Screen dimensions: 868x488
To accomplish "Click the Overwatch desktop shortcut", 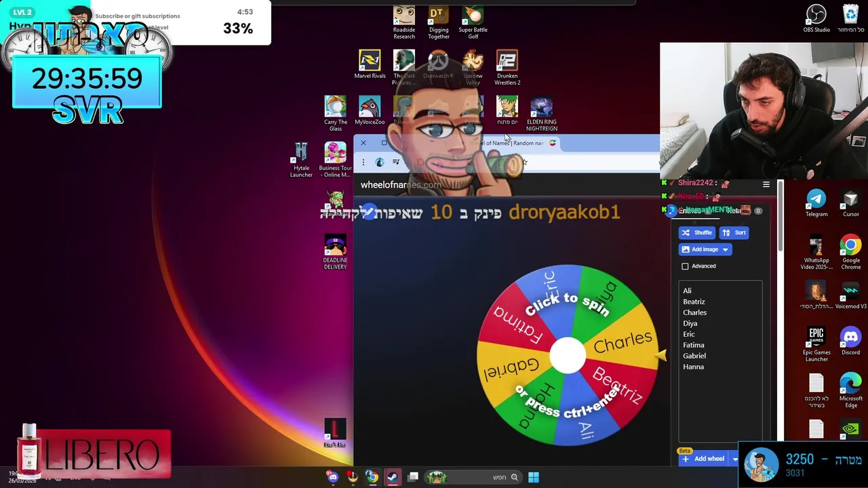I will click(439, 64).
